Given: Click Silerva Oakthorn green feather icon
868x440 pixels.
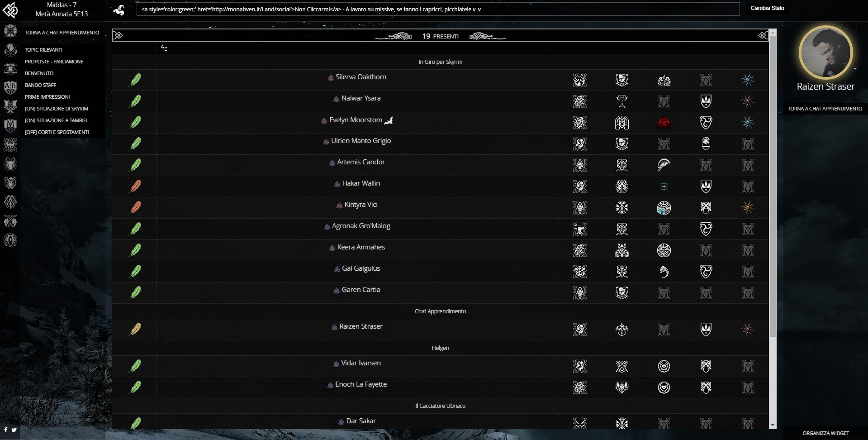Looking at the screenshot, I should click(135, 80).
